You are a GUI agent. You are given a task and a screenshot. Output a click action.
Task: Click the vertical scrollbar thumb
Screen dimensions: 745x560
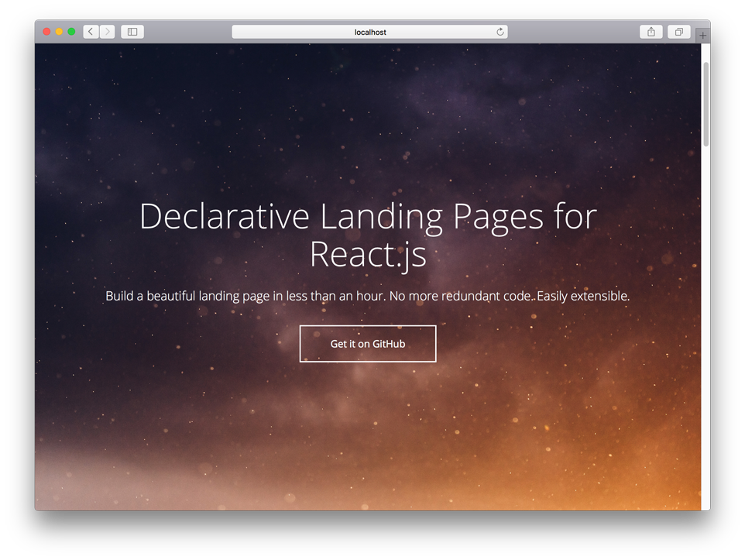tap(706, 104)
